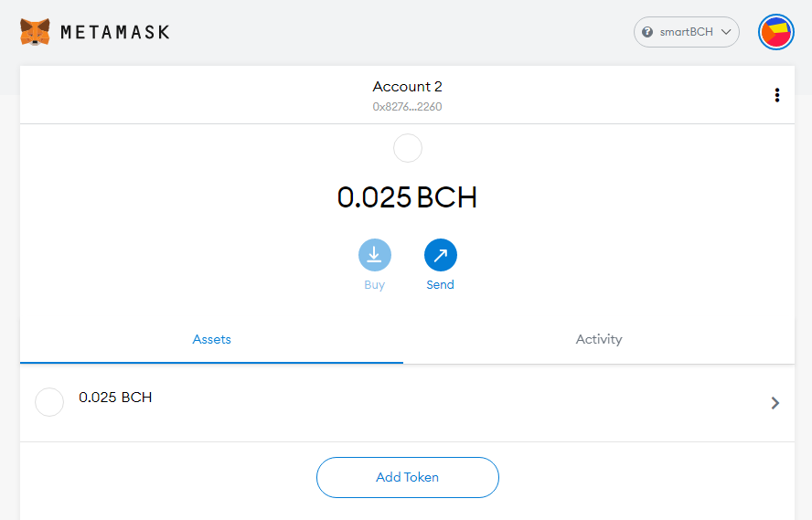Switch to the Activity tab

click(599, 339)
